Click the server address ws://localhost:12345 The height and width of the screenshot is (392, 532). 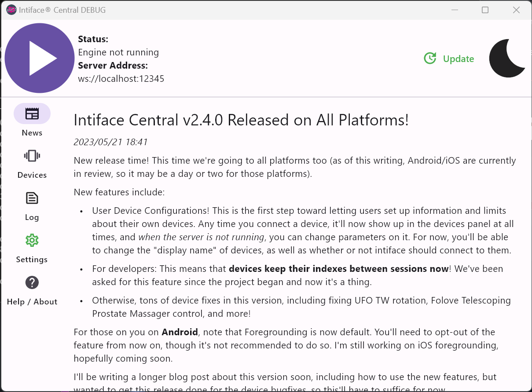click(x=121, y=78)
